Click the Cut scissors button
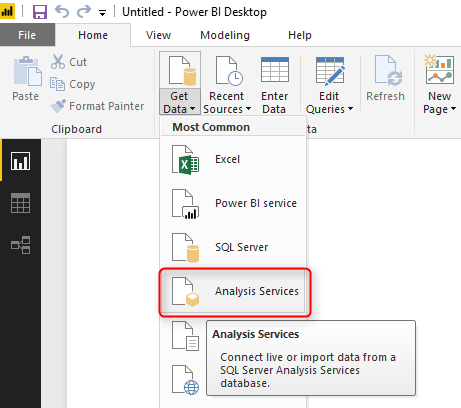This screenshot has height=408, width=461. pos(69,62)
